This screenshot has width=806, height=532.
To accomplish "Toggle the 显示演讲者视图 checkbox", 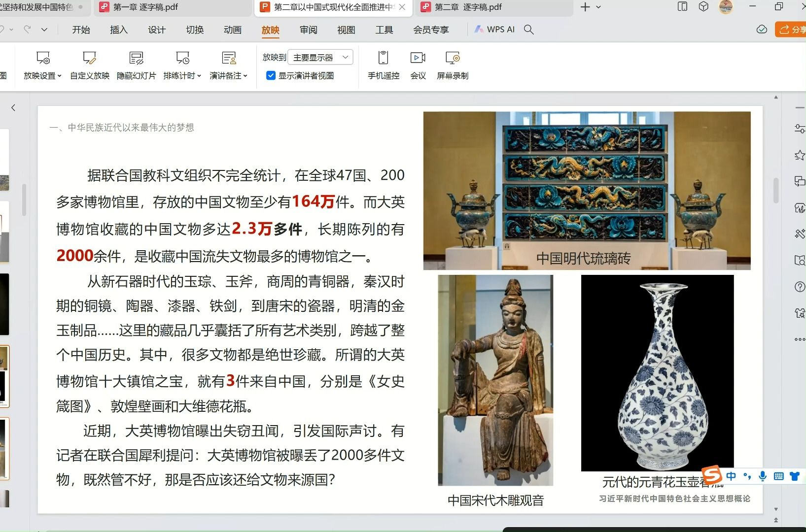I will click(x=271, y=75).
